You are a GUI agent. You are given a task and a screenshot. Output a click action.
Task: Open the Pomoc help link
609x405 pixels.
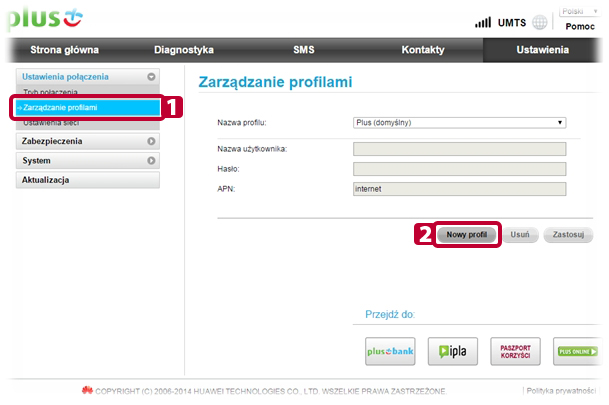click(580, 26)
